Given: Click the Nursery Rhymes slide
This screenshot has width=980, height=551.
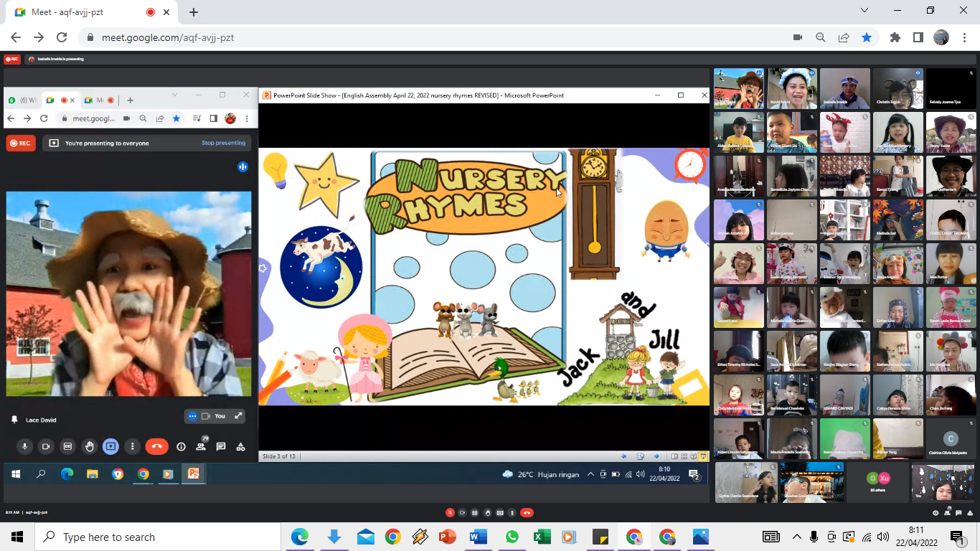Looking at the screenshot, I should 484,277.
